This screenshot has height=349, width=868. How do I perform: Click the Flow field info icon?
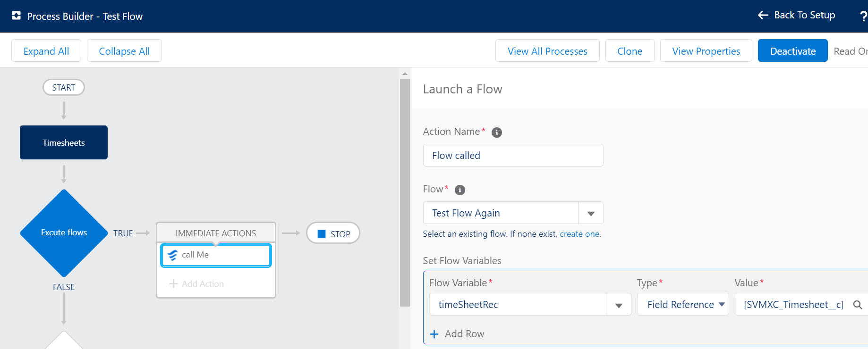click(460, 190)
